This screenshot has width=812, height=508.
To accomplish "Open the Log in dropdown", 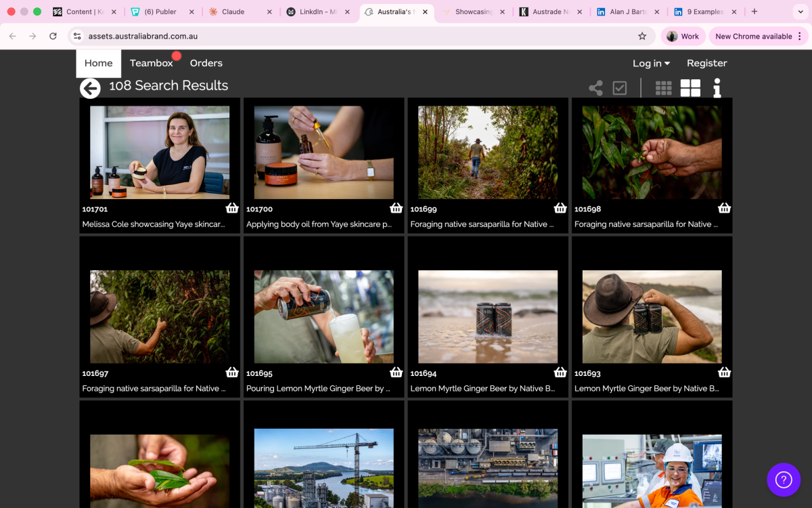I will (x=651, y=63).
